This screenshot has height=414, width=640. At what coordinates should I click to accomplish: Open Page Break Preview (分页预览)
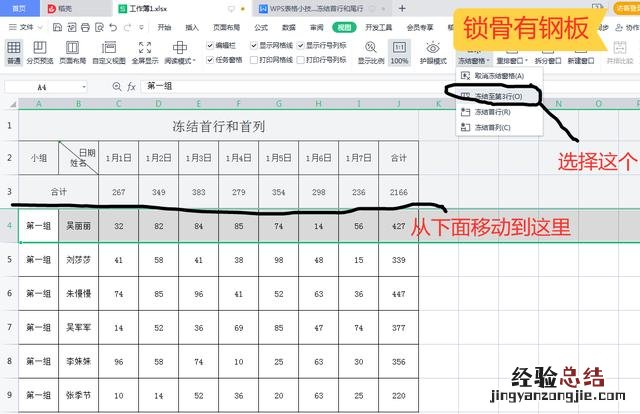[40, 52]
